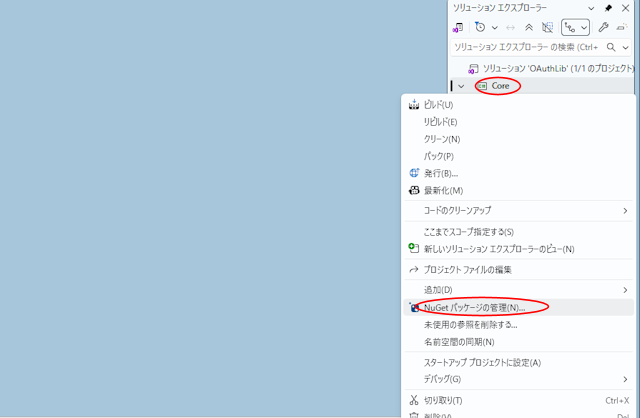Toggle the Preview Selected Items icon
The width and height of the screenshot is (640, 418).
621,27
